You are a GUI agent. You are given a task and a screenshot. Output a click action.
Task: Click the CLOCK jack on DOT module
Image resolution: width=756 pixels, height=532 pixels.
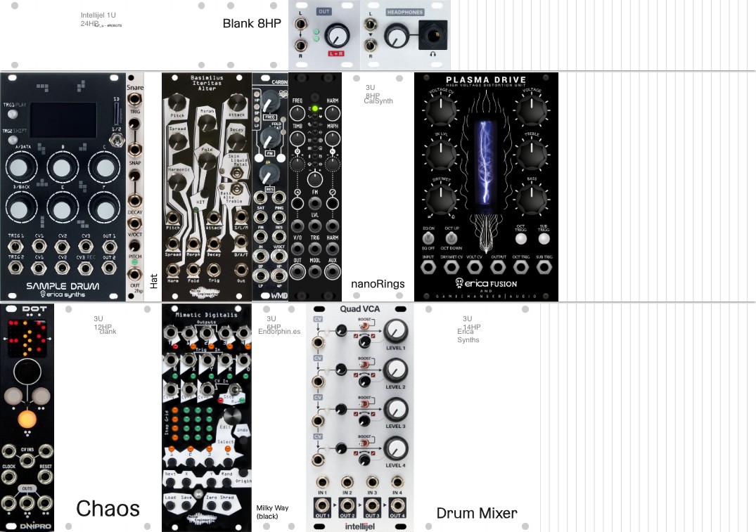(x=8, y=477)
